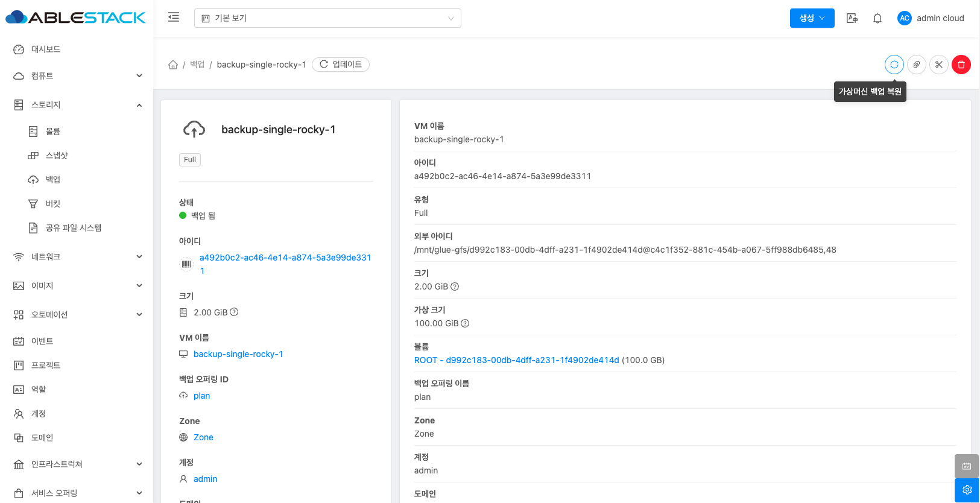Open the ROOT volume link
The width and height of the screenshot is (980, 503).
516,360
